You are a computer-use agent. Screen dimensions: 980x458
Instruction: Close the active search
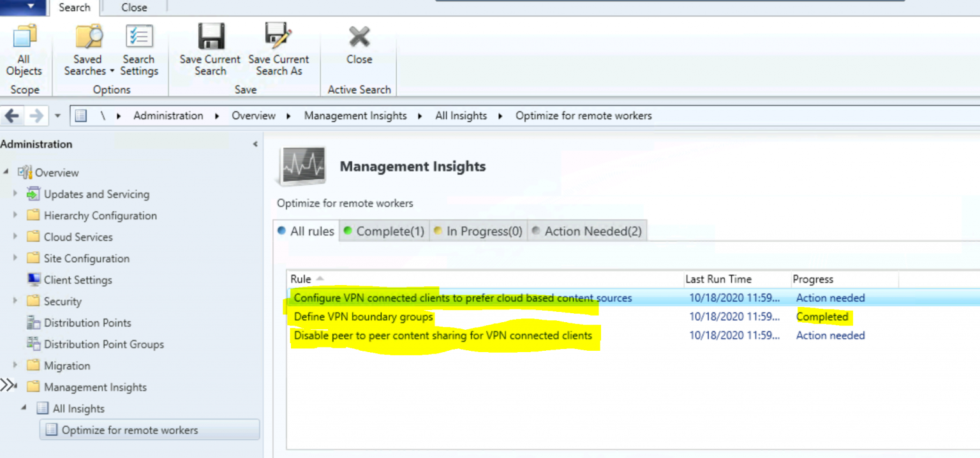359,48
